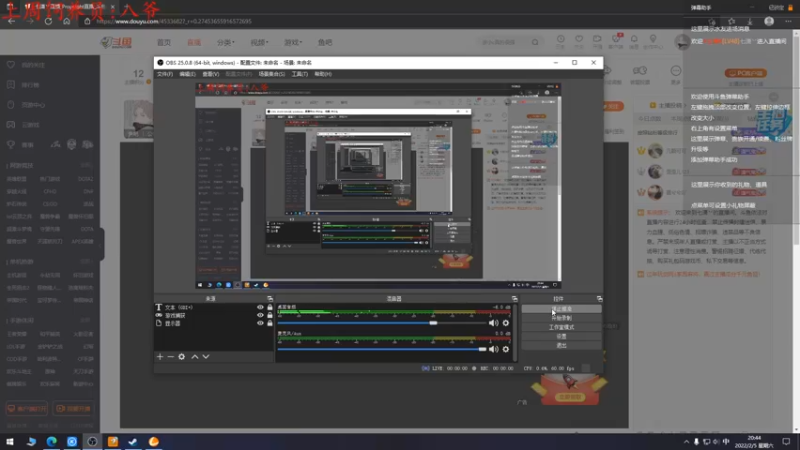Open source properties gear in Sources panel
800x450 pixels.
[182, 357]
